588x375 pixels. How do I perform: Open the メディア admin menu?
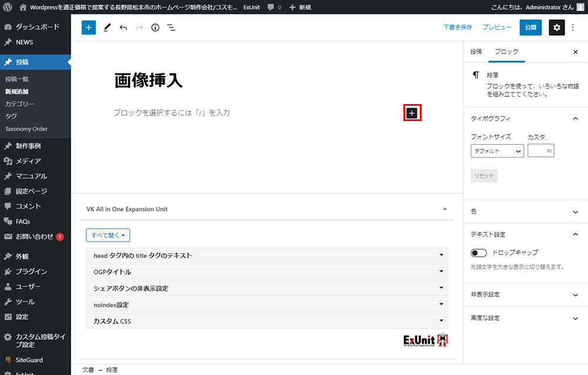pos(28,161)
